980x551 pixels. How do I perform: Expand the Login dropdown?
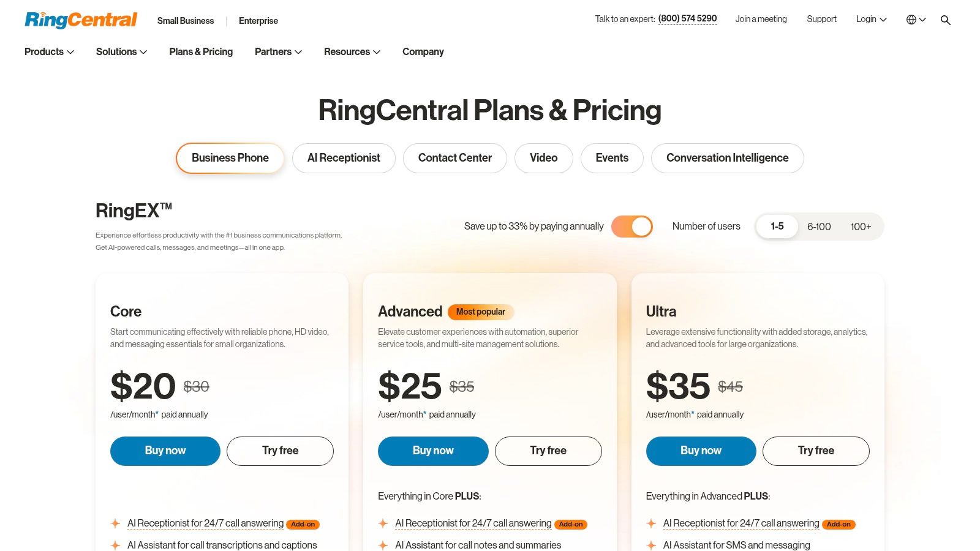pos(870,19)
